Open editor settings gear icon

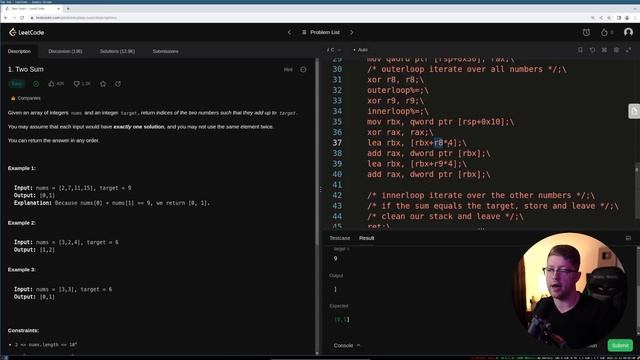click(x=616, y=50)
